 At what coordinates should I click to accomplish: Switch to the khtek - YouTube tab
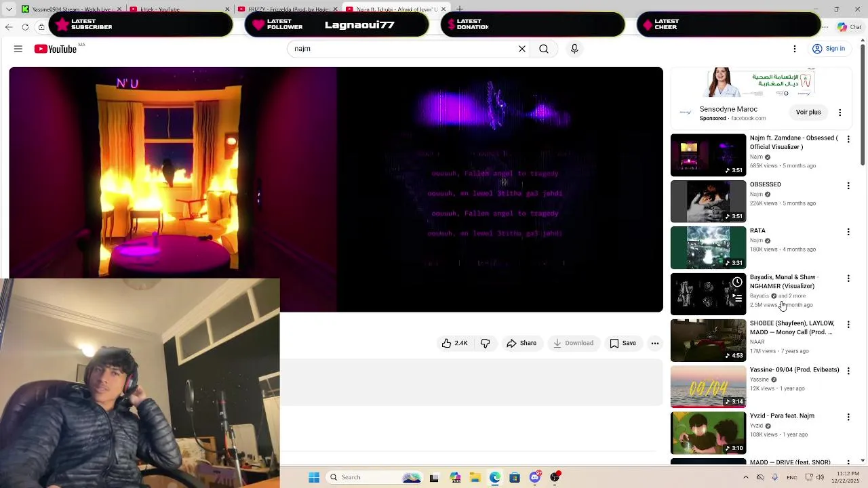pos(175,9)
